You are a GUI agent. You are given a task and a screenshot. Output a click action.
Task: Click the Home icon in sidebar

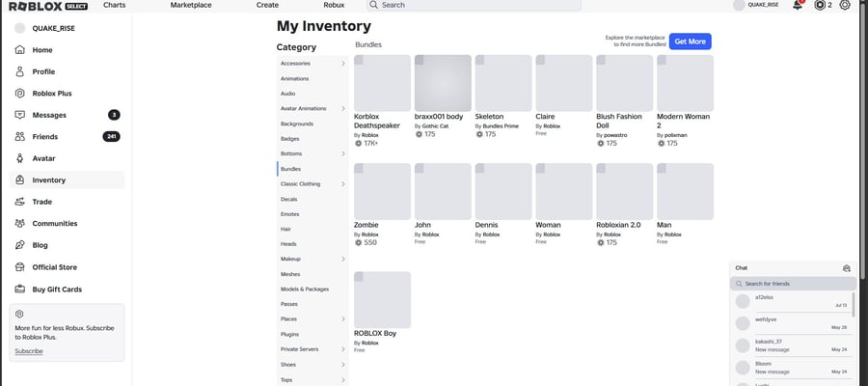point(20,50)
